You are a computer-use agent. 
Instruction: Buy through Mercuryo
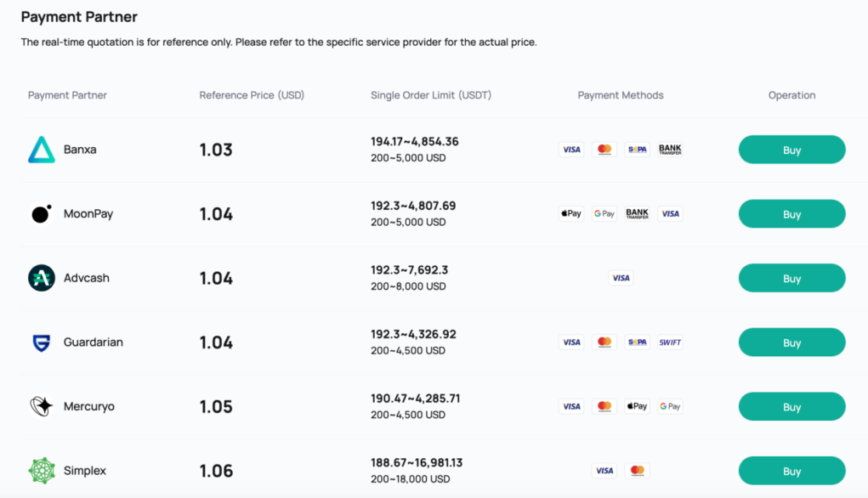(x=791, y=406)
